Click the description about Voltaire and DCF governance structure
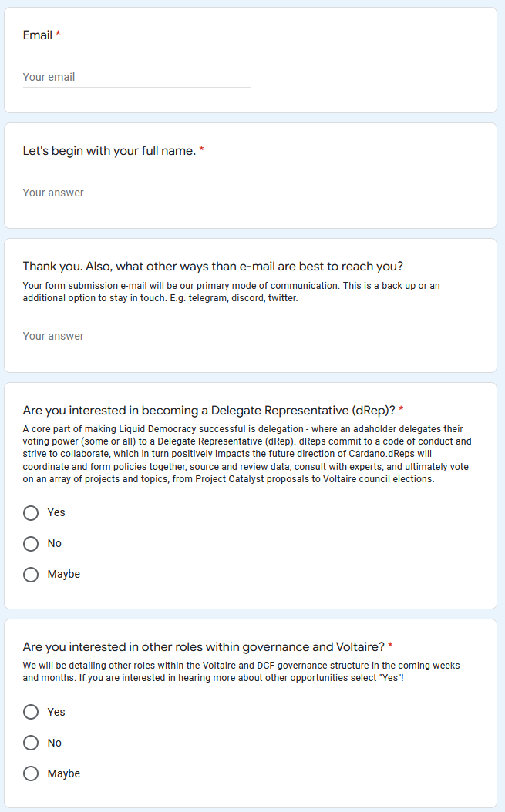This screenshot has width=505, height=812. 241,672
